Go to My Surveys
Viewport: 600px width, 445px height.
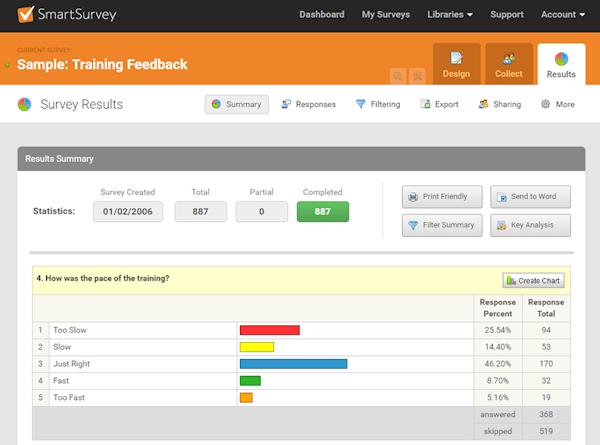pos(386,15)
